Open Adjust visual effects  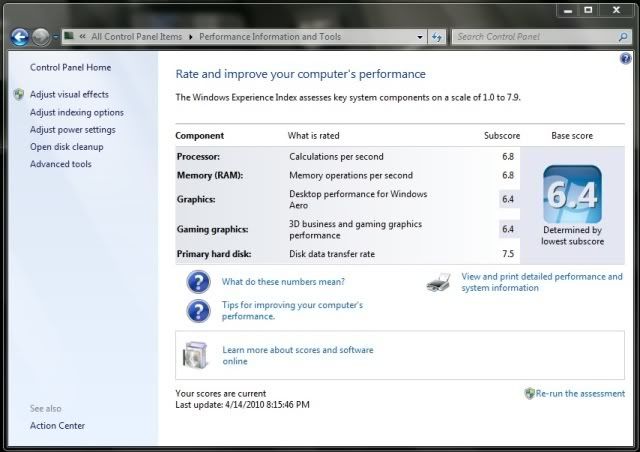tap(69, 94)
